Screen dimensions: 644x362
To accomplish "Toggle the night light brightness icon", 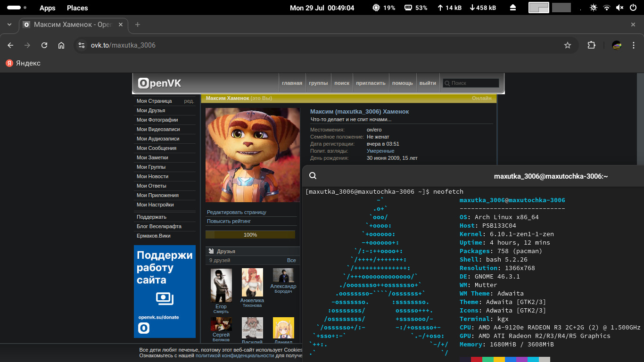I will 593,8.
